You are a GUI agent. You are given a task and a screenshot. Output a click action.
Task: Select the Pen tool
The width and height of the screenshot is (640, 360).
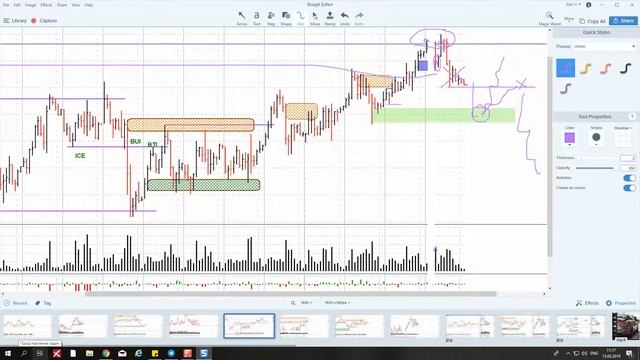pos(300,18)
